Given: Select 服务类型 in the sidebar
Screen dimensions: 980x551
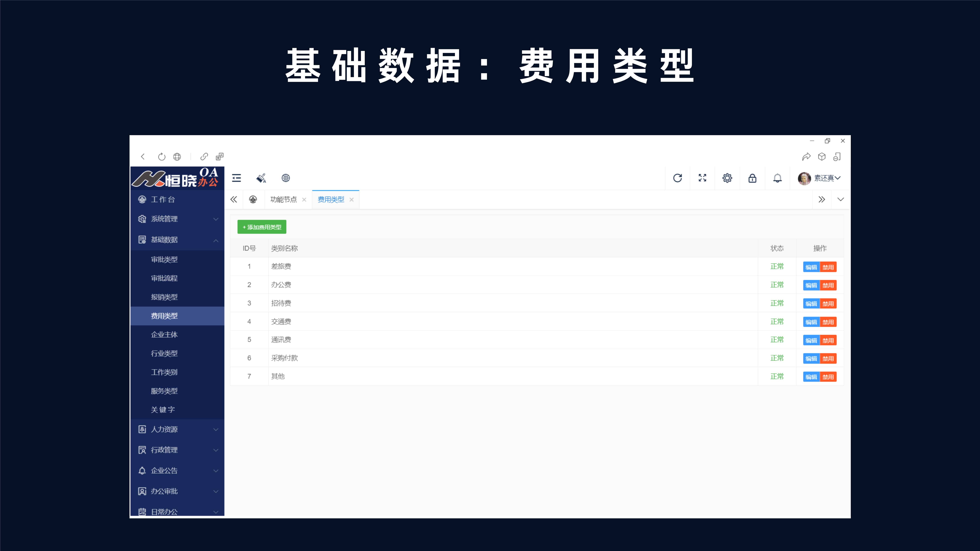Looking at the screenshot, I should (177, 391).
